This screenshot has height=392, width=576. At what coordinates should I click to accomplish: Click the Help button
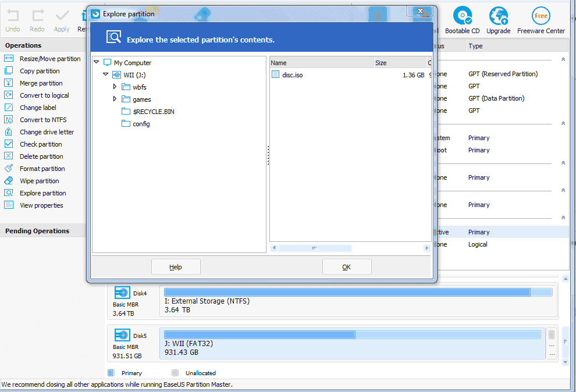point(176,267)
